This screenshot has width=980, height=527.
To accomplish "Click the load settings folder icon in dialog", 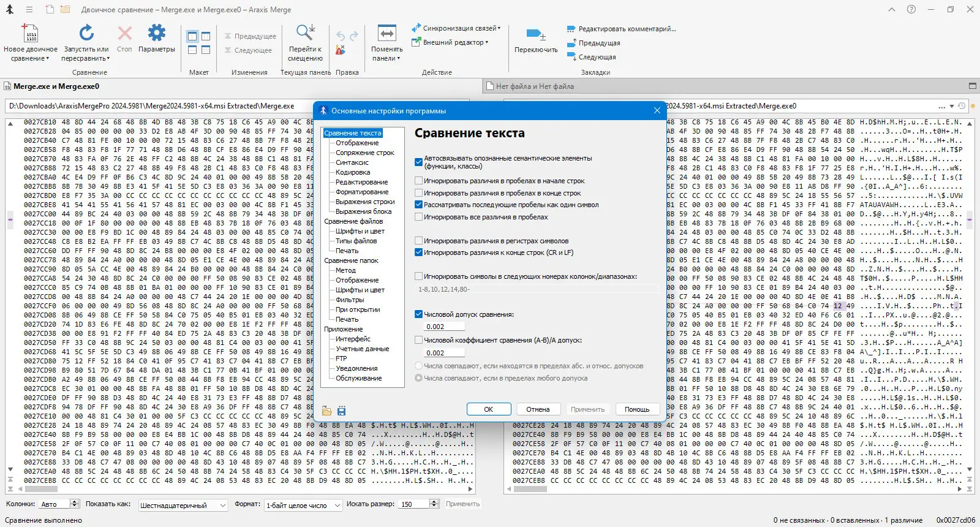I will [x=326, y=411].
